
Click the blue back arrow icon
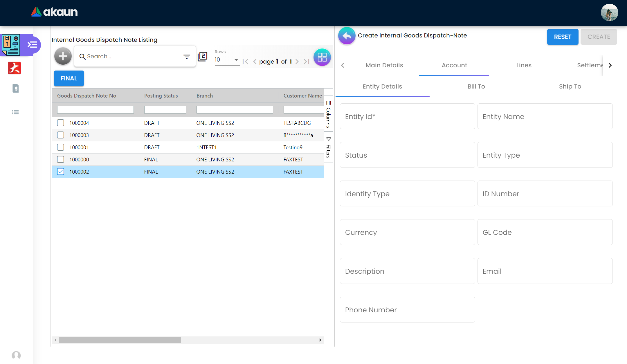click(x=347, y=36)
